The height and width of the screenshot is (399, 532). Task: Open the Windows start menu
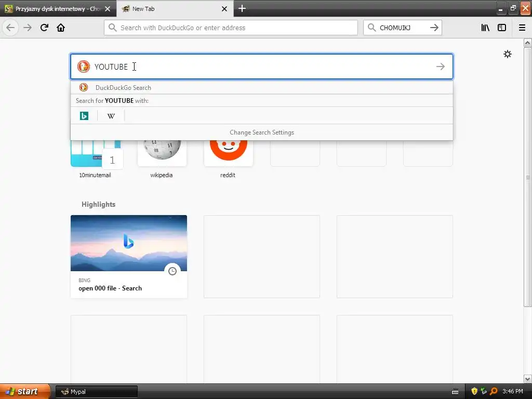pyautogui.click(x=25, y=391)
